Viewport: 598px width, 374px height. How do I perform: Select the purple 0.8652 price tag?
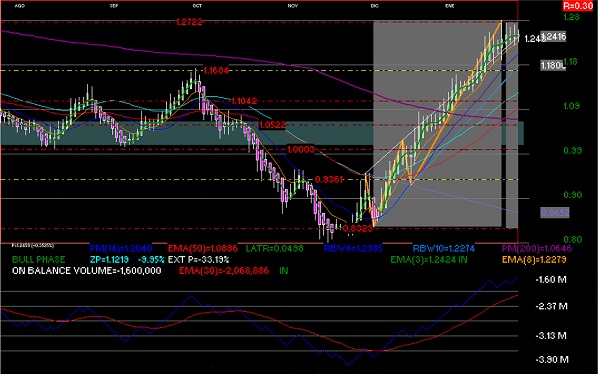point(555,213)
